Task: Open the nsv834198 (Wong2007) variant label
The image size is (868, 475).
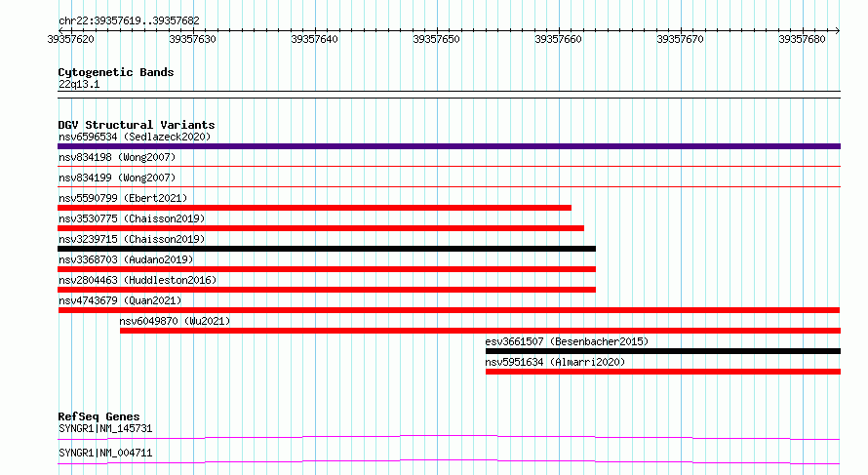Action: click(x=117, y=157)
